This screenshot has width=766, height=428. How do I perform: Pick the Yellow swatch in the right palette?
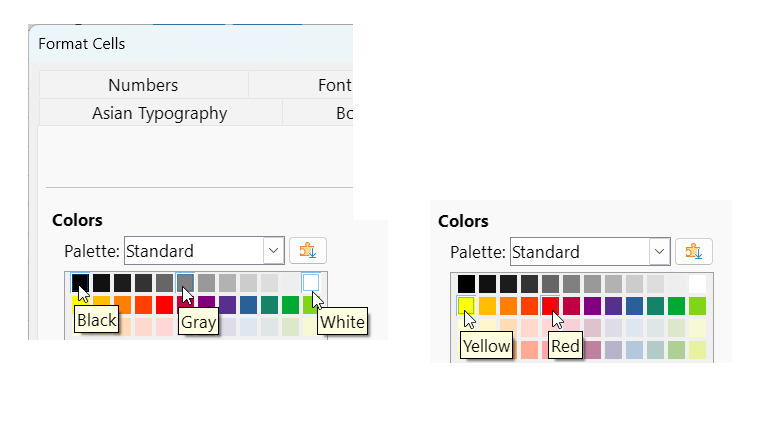coord(466,305)
